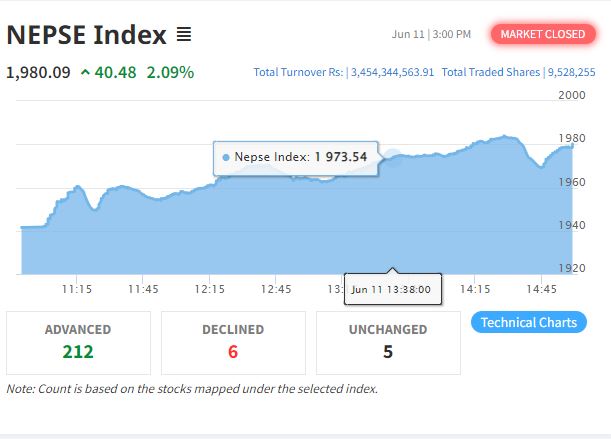This screenshot has width=611, height=439.
Task: Click the Jun 11 13:38:00 crosshair label
Action: 391,290
